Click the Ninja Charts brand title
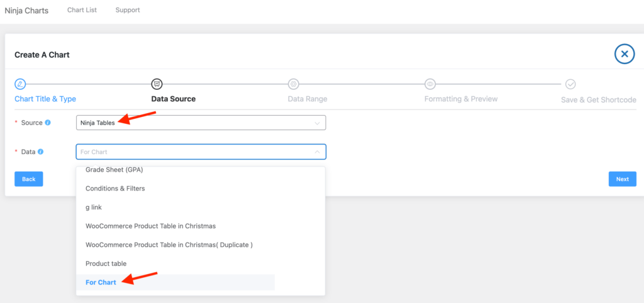The image size is (644, 303). pyautogui.click(x=26, y=11)
